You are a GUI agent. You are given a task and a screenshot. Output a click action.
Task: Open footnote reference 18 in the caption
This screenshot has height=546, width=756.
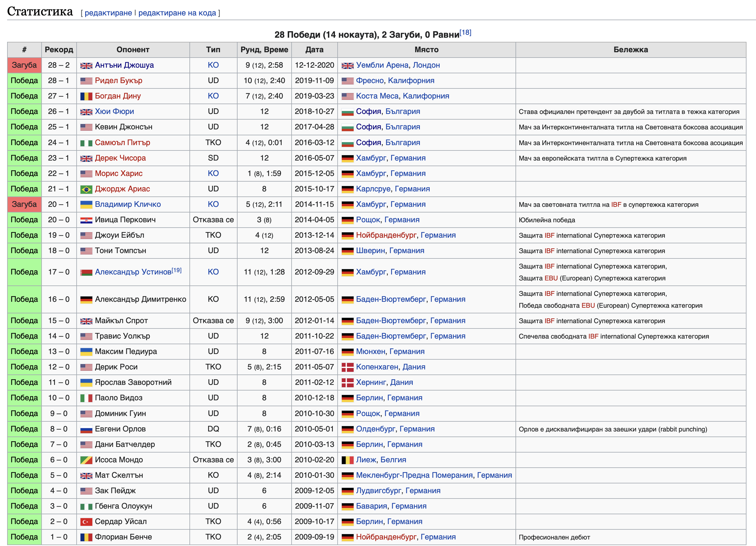click(465, 32)
